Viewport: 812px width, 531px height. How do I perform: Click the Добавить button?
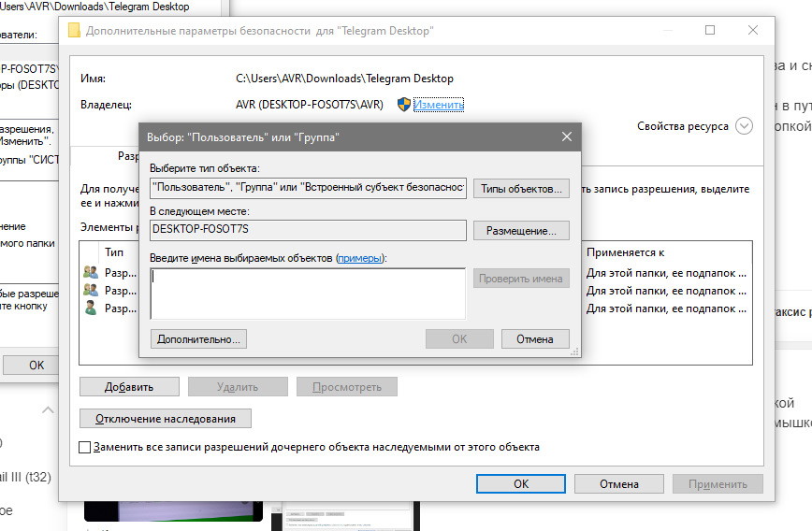(129, 387)
